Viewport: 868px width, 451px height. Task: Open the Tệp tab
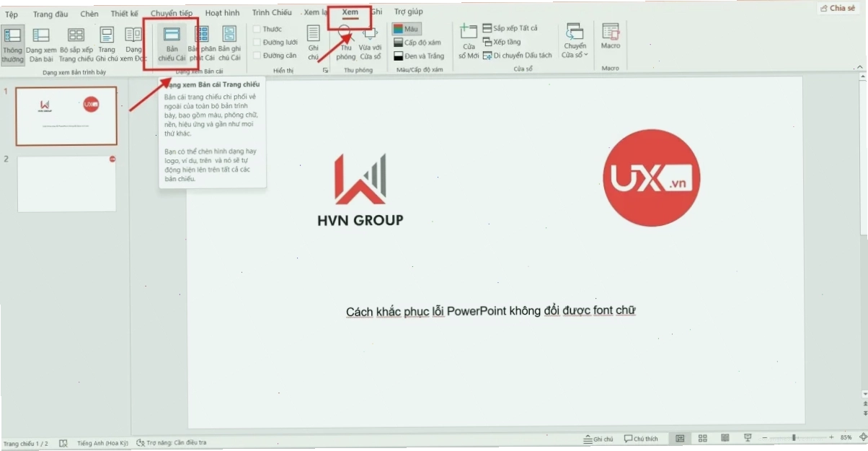(x=12, y=13)
